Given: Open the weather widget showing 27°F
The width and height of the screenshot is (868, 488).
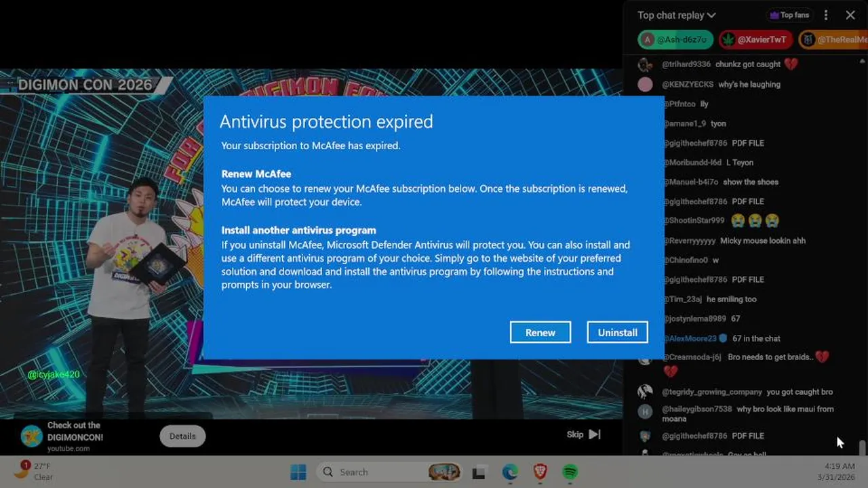Looking at the screenshot, I should click(x=33, y=470).
